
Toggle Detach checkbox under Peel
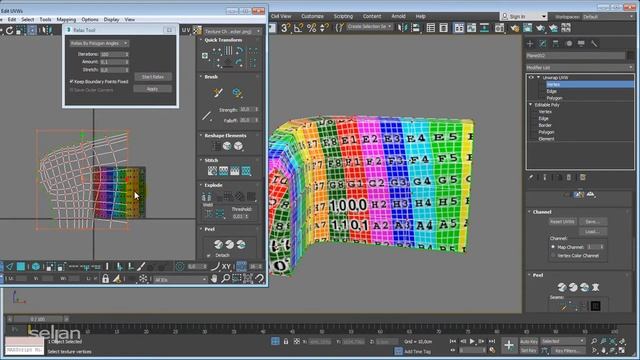tap(209, 256)
